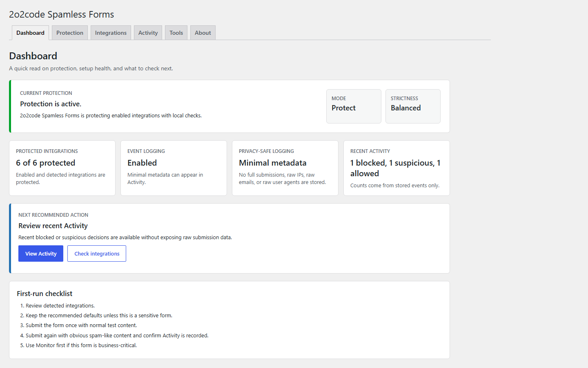Click checklist item about recommended defaults

[x=99, y=315]
